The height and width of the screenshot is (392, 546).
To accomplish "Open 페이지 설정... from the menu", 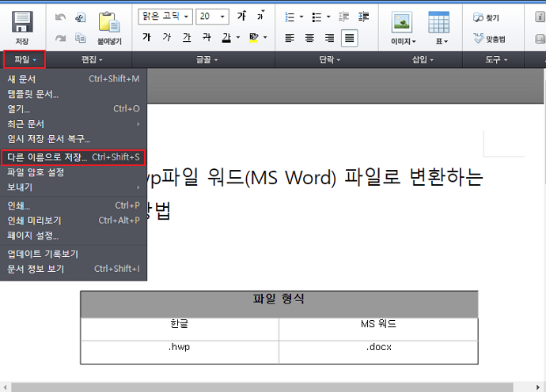I will pos(74,236).
